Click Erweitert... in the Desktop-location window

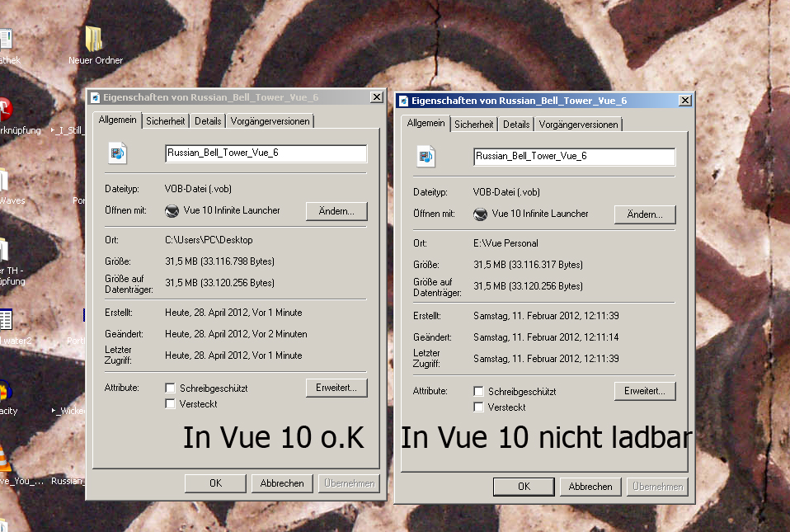click(x=336, y=388)
